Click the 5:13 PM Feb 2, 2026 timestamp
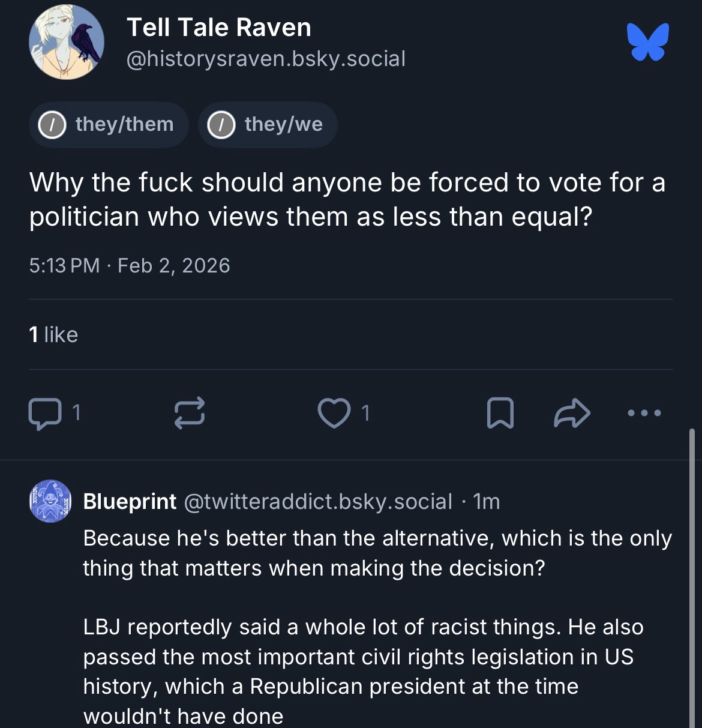 click(130, 265)
